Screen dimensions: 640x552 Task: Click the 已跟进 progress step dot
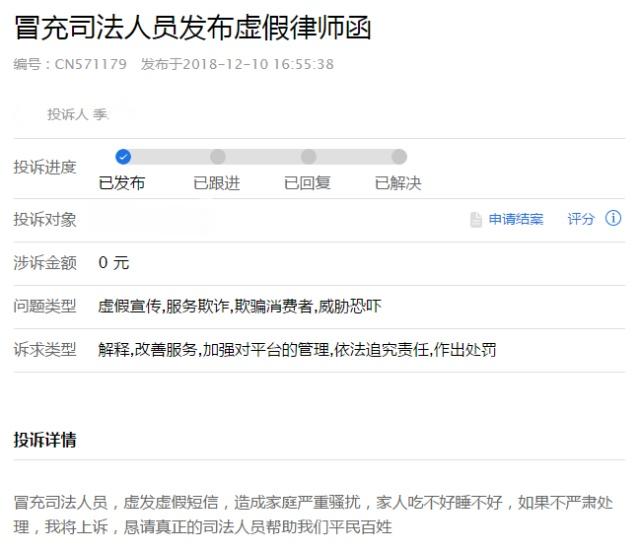(218, 156)
